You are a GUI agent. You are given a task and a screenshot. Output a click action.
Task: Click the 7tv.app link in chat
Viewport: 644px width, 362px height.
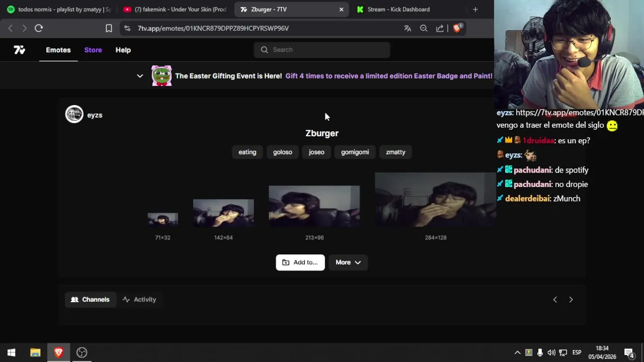(580, 113)
